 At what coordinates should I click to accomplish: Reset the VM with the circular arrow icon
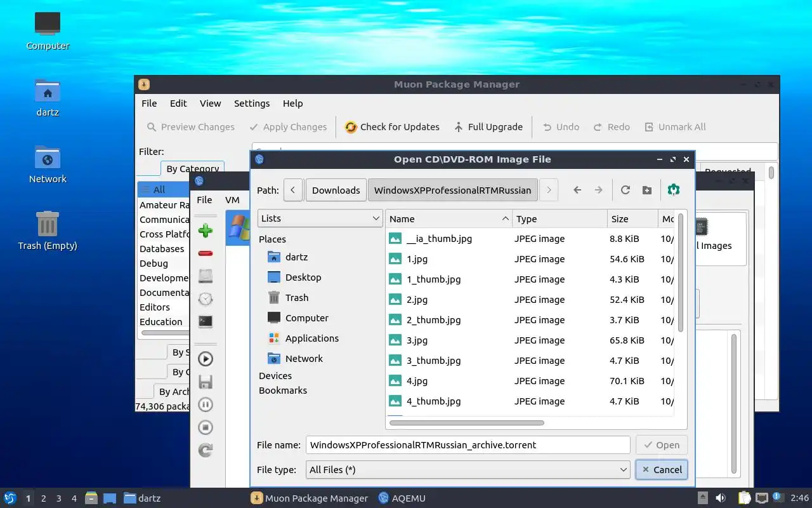point(206,450)
